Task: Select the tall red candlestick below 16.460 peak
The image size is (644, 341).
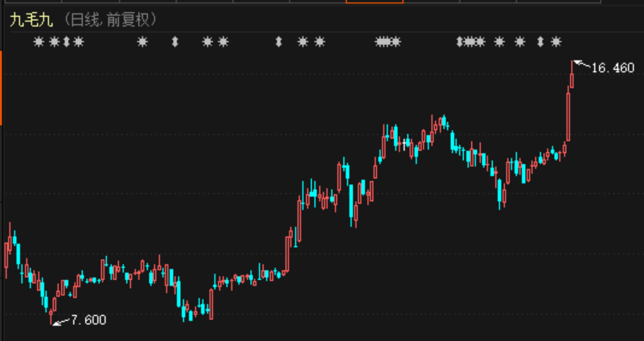Action: tap(568, 115)
